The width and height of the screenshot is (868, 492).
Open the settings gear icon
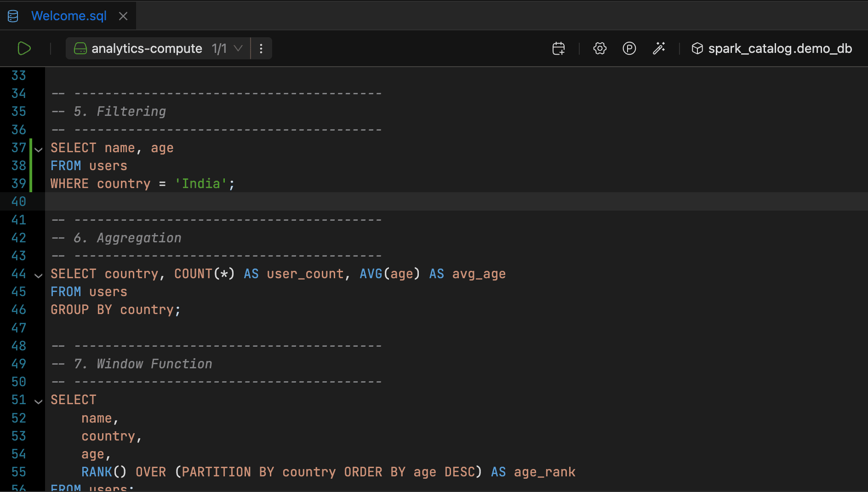[x=599, y=48]
